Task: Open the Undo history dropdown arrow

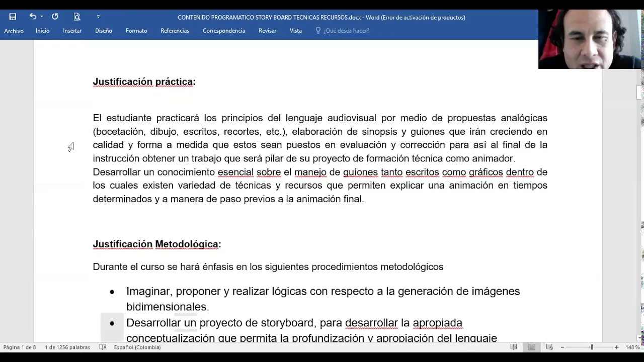Action: 42,17
